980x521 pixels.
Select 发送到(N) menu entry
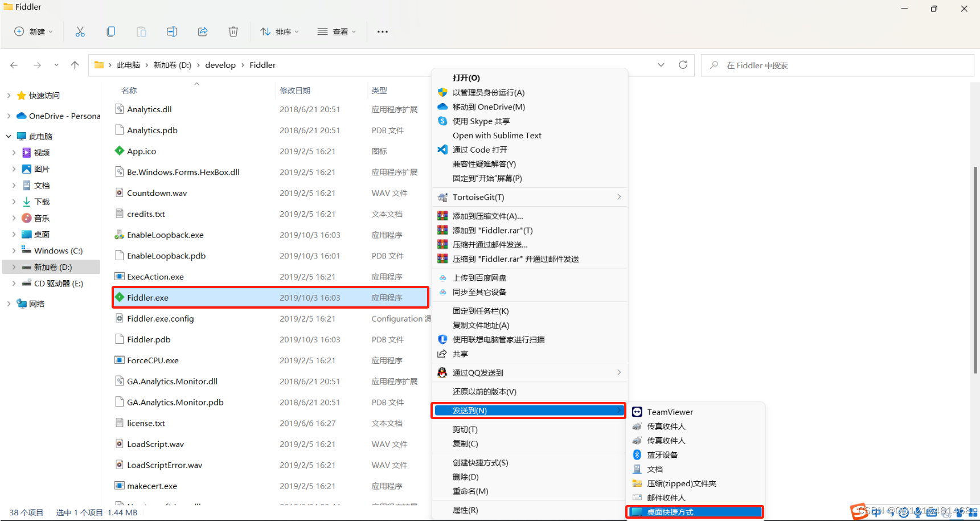530,411
